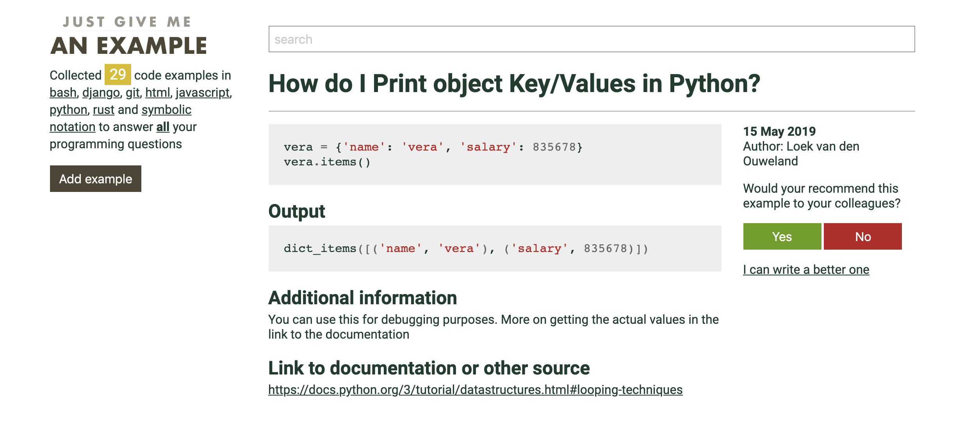980x433 pixels.
Task: Click the vera.items() code line
Action: (327, 162)
